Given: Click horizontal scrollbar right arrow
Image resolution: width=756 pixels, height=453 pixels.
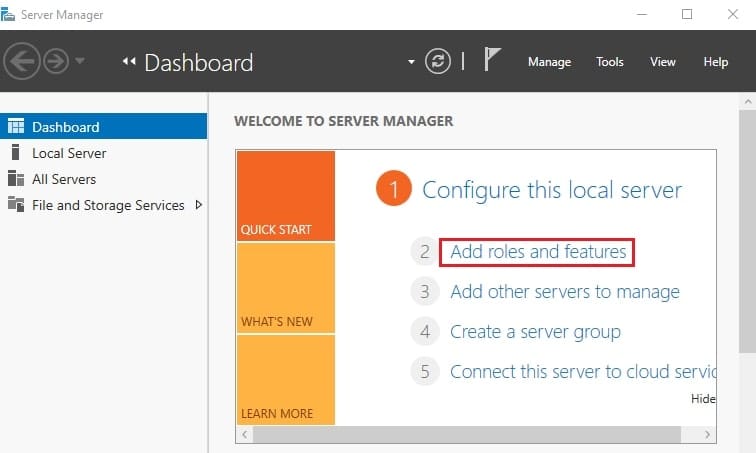Looking at the screenshot, I should (x=707, y=434).
